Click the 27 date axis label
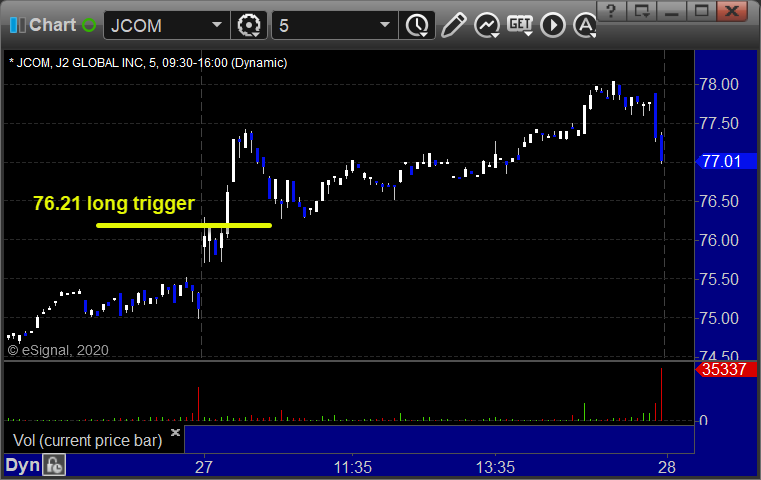The height and width of the screenshot is (480, 761). point(204,467)
